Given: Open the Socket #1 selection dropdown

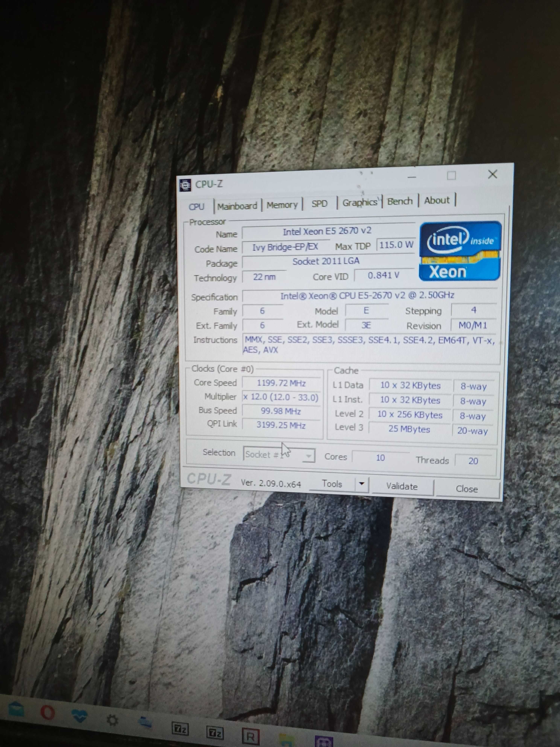Looking at the screenshot, I should [x=279, y=454].
